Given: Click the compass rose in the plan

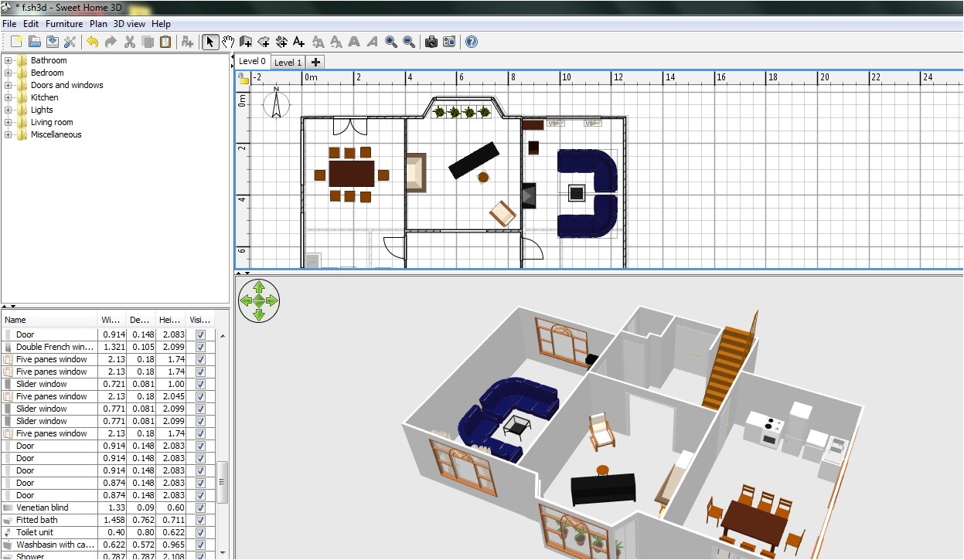Looking at the screenshot, I should [276, 105].
